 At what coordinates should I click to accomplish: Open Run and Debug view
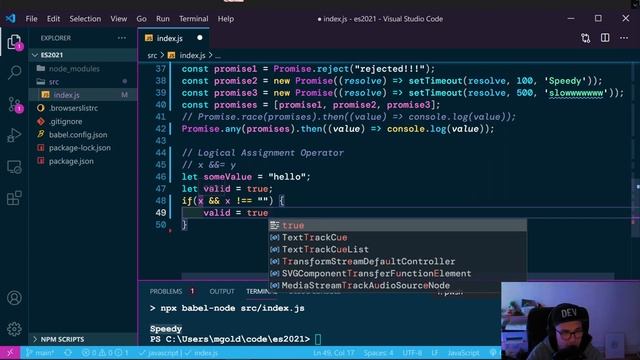pyautogui.click(x=14, y=136)
